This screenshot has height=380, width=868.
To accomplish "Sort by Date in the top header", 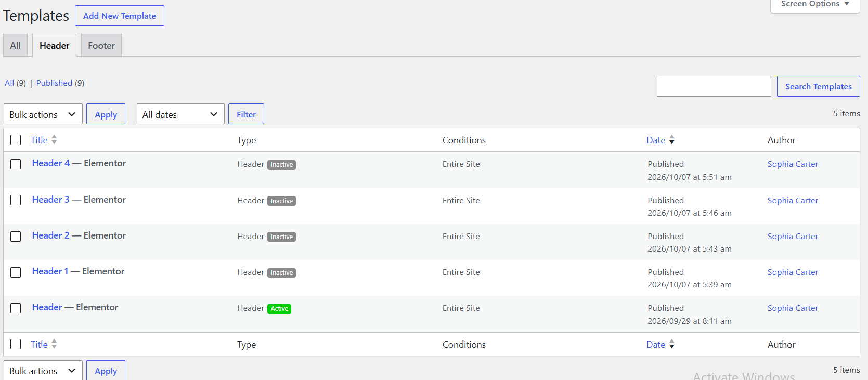I will pyautogui.click(x=656, y=140).
